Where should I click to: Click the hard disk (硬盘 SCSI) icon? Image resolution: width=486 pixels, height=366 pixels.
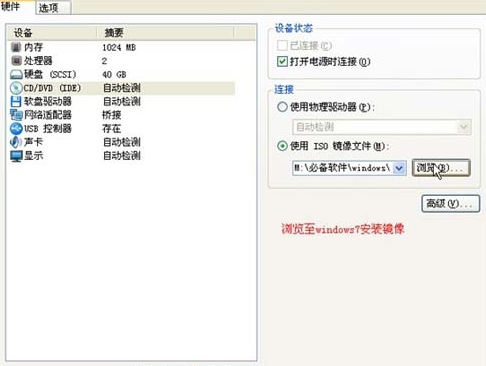coord(16,74)
